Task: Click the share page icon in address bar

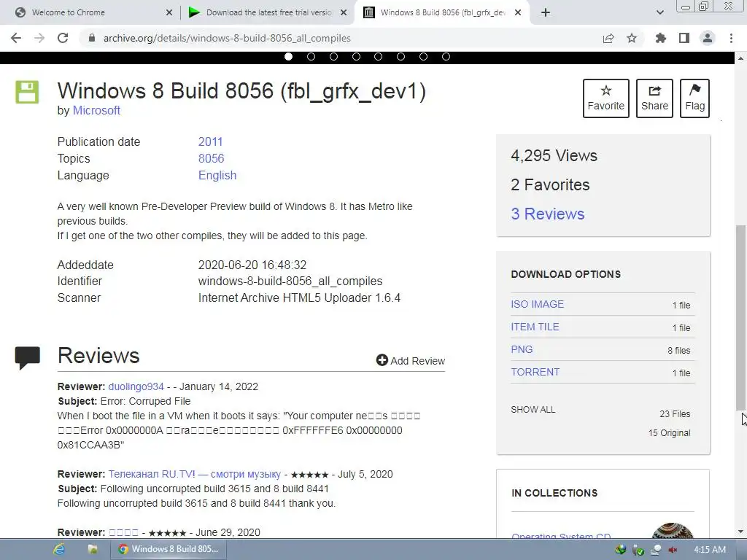Action: (608, 38)
